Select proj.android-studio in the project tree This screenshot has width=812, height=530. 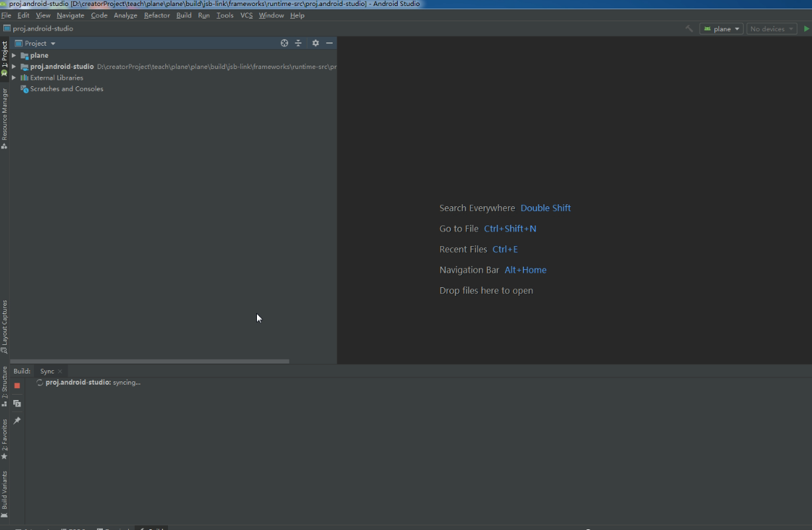pyautogui.click(x=62, y=67)
